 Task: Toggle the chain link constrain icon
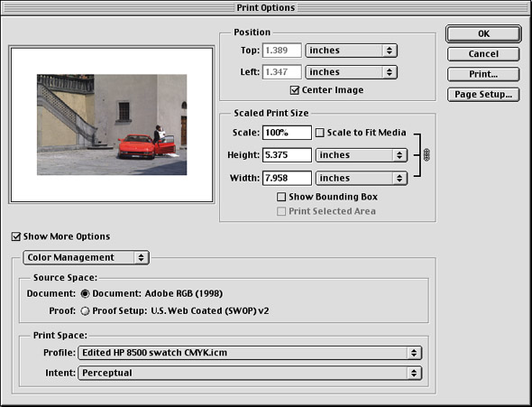pyautogui.click(x=427, y=155)
